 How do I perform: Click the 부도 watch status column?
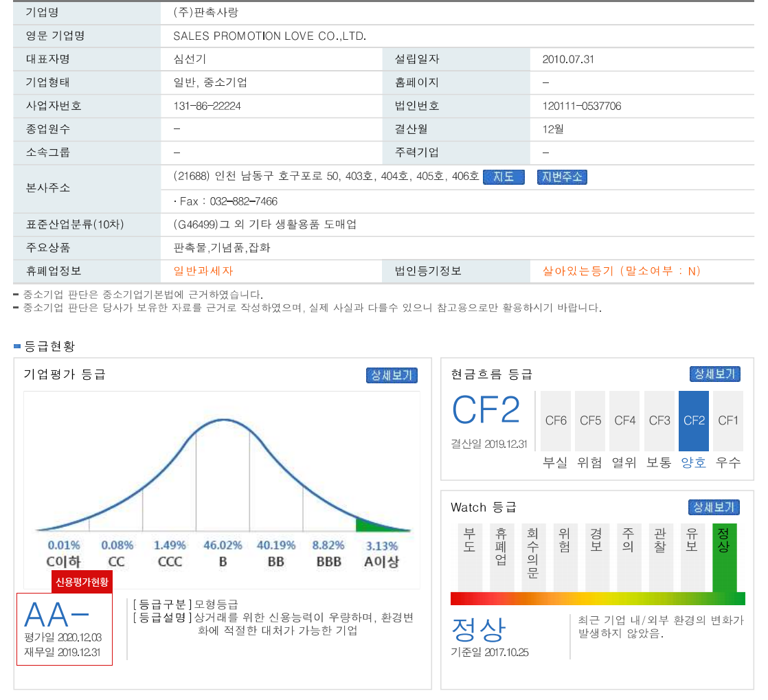(x=470, y=556)
